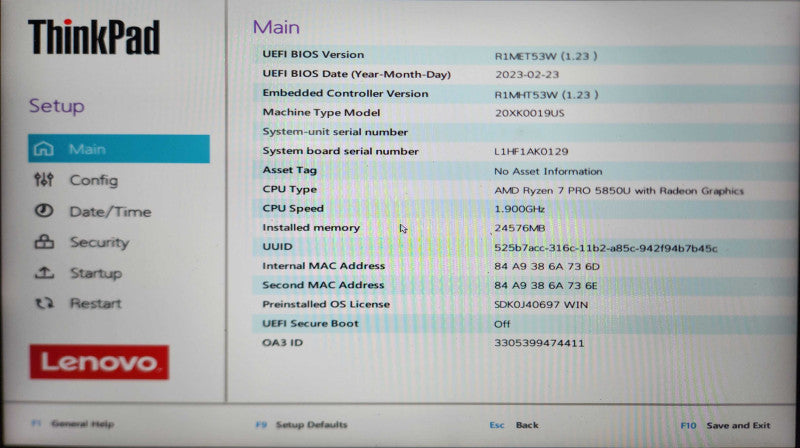The width and height of the screenshot is (800, 448).
Task: Click the Main home icon
Action: [43, 149]
